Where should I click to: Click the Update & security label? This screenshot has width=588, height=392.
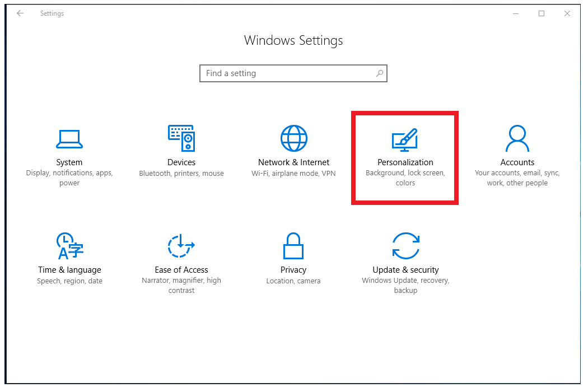pos(405,270)
